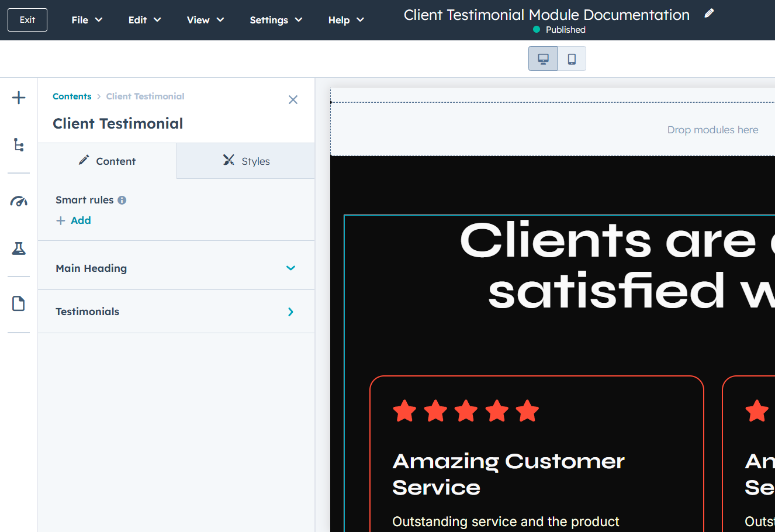Open the Optimize gauge icon
This screenshot has width=775, height=532.
[x=19, y=202]
